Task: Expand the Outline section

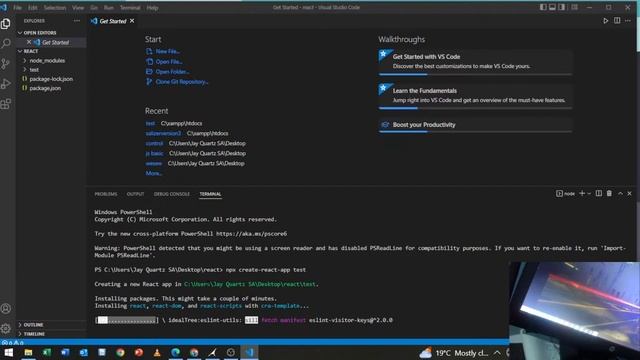Action: pyautogui.click(x=33, y=325)
